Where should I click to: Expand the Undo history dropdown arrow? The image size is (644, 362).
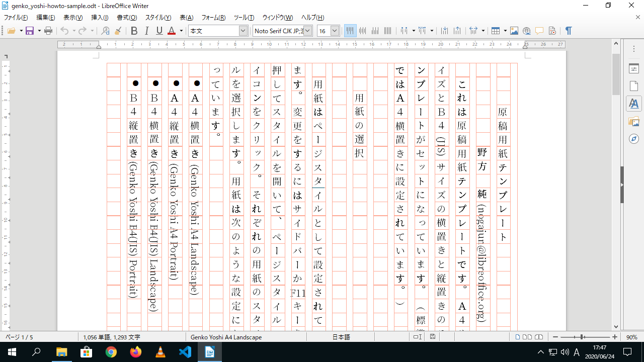click(x=74, y=31)
